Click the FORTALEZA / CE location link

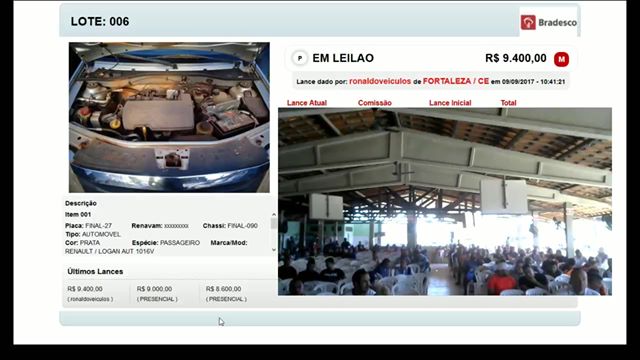(456, 81)
